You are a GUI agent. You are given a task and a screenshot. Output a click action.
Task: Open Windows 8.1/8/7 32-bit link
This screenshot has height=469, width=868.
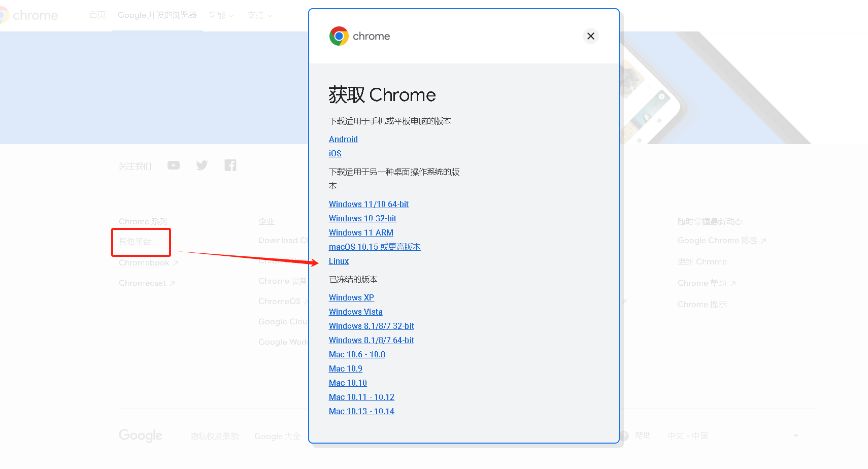(371, 326)
